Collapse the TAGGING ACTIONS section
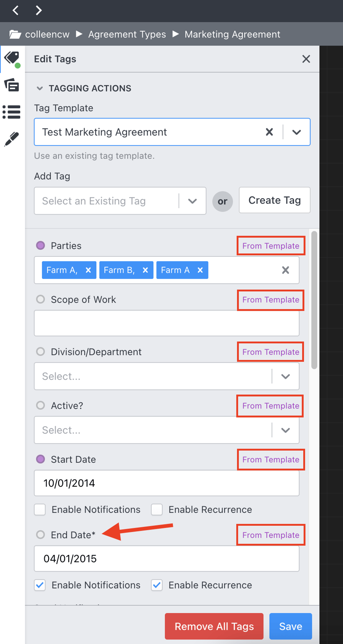The width and height of the screenshot is (343, 644). pyautogui.click(x=40, y=88)
